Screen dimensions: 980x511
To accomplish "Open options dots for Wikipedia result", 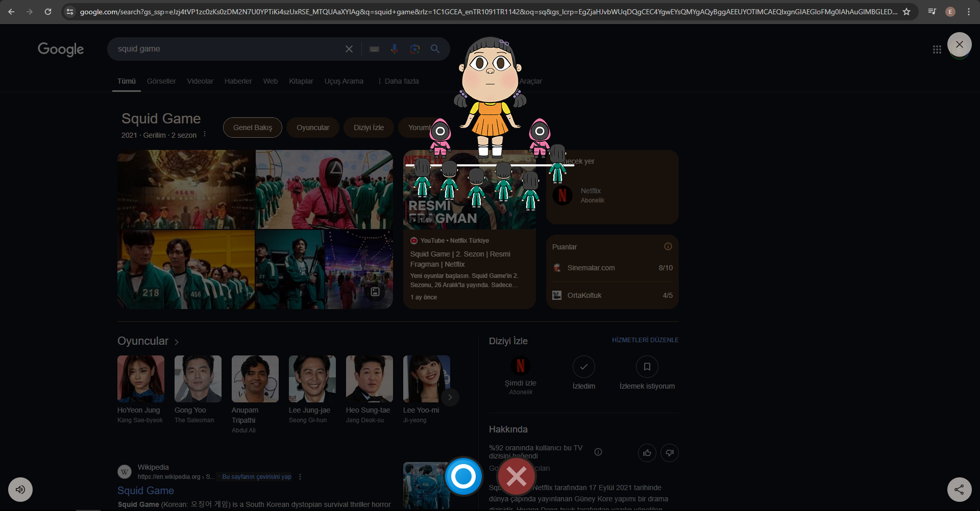I will click(300, 477).
